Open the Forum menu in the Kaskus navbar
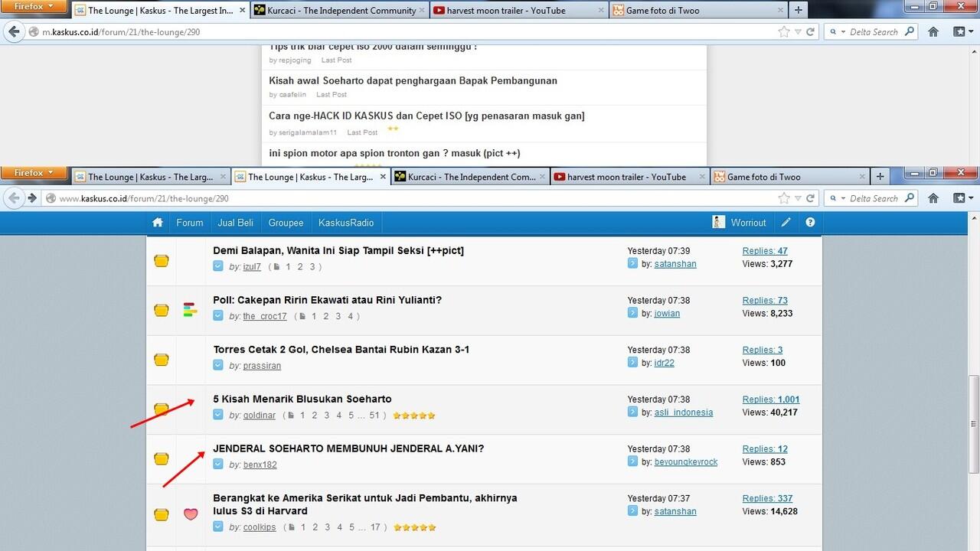 190,223
